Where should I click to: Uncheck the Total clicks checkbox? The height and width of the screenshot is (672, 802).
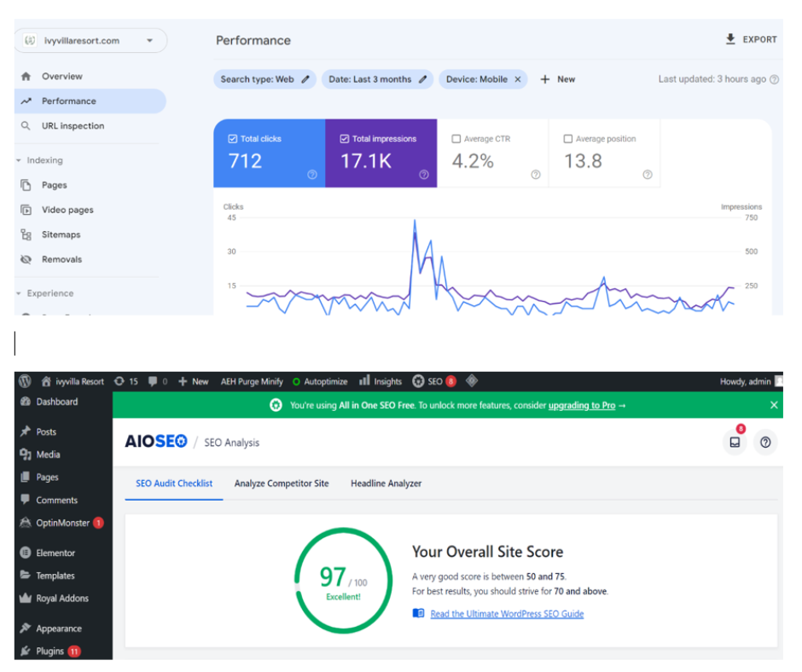pos(233,139)
